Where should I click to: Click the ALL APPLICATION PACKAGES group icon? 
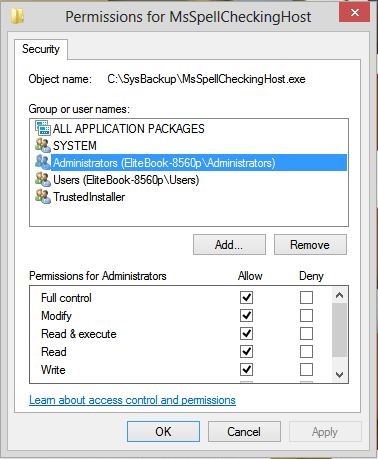tap(43, 128)
